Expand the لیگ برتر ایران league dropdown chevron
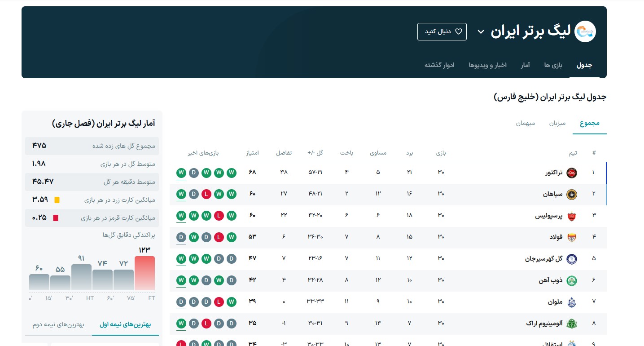Image resolution: width=644 pixels, height=346 pixels. point(481,32)
